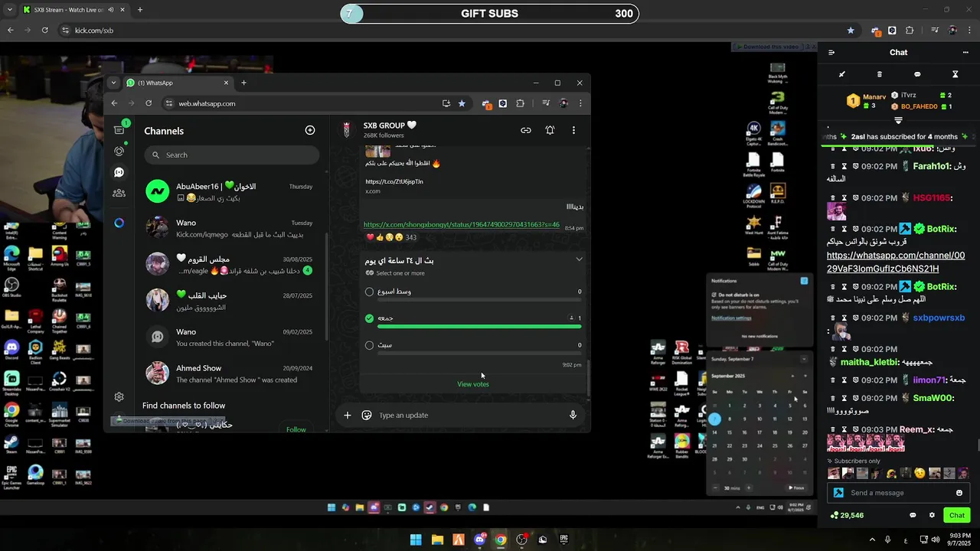The height and width of the screenshot is (551, 980).
Task: Collapse the calendar flyout chevron
Action: pyautogui.click(x=803, y=359)
